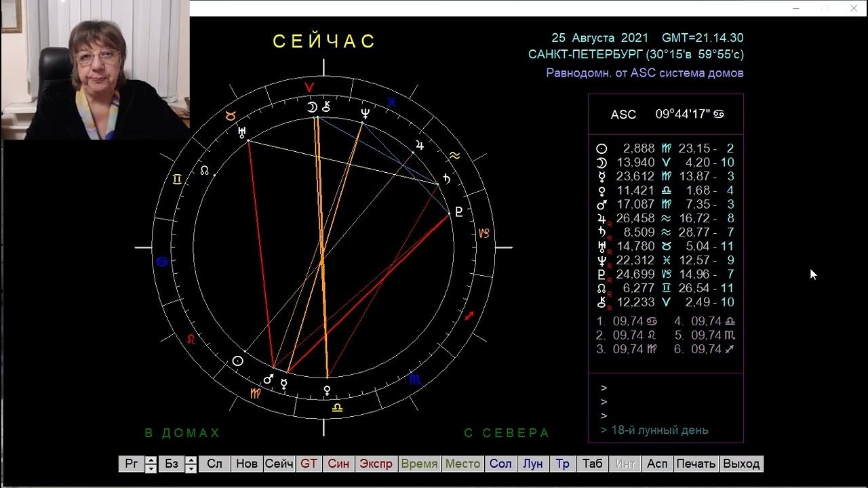Increase the Бз value with the up arrow

pyautogui.click(x=191, y=460)
